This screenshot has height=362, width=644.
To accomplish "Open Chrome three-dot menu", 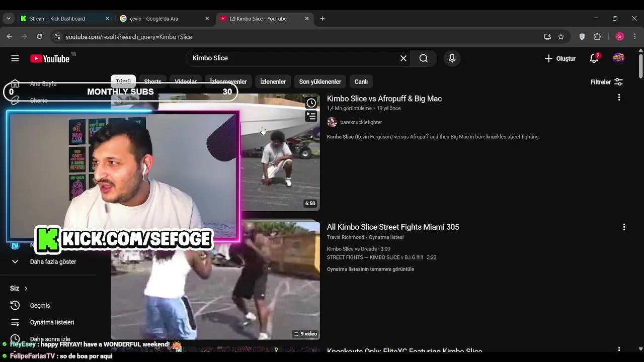I will click(x=634, y=37).
